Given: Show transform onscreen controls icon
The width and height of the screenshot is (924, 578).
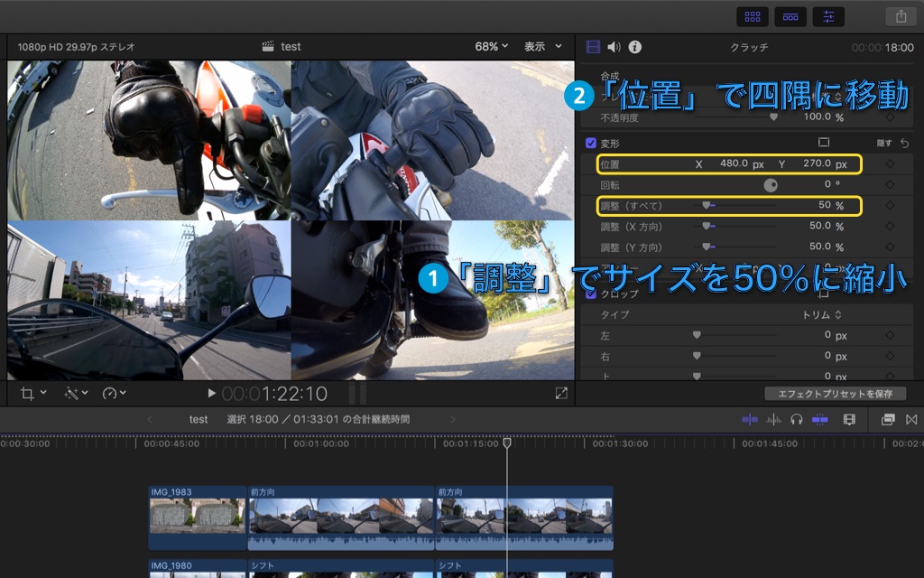Looking at the screenshot, I should click(824, 142).
